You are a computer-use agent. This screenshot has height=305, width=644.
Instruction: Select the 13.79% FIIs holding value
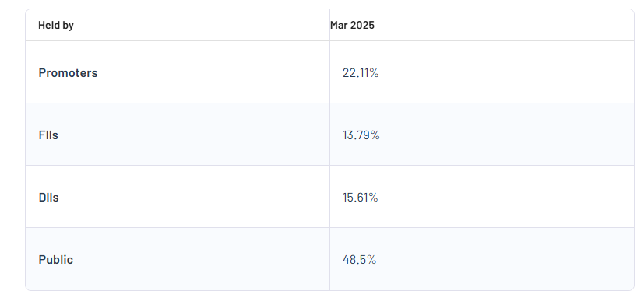coord(361,135)
